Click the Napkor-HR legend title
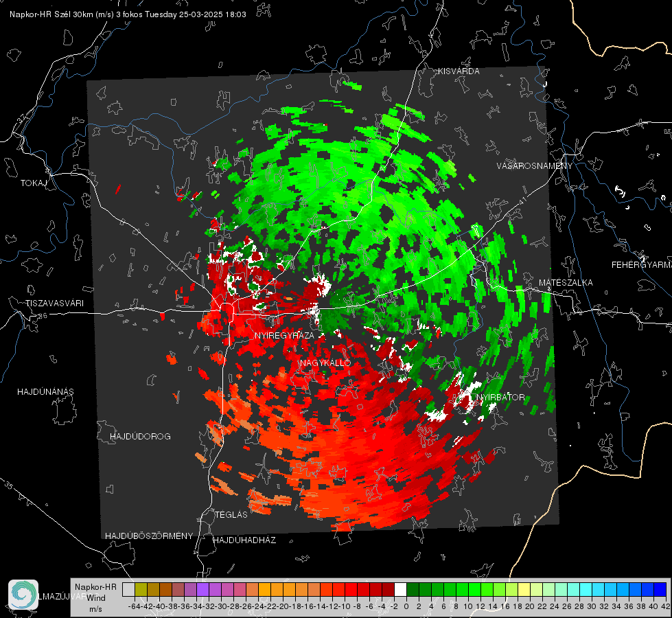 tap(95, 587)
